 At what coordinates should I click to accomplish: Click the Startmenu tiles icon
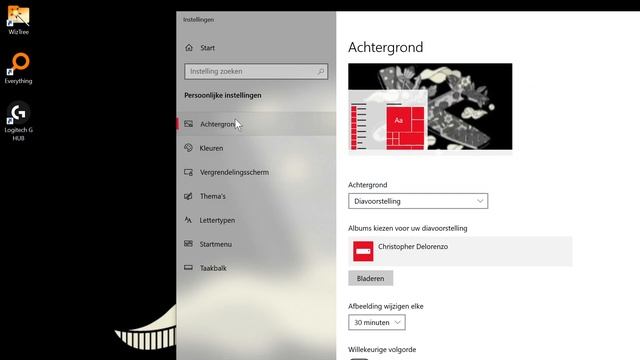tap(188, 244)
